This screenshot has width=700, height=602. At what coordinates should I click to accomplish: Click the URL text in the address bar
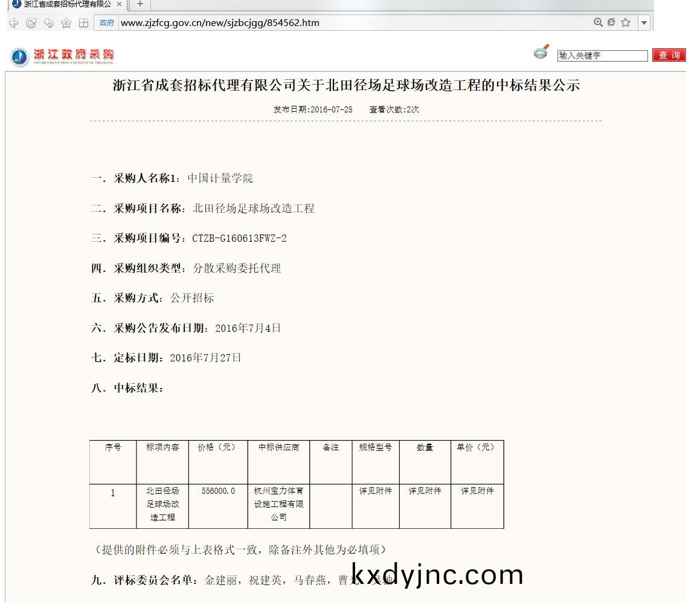click(220, 23)
